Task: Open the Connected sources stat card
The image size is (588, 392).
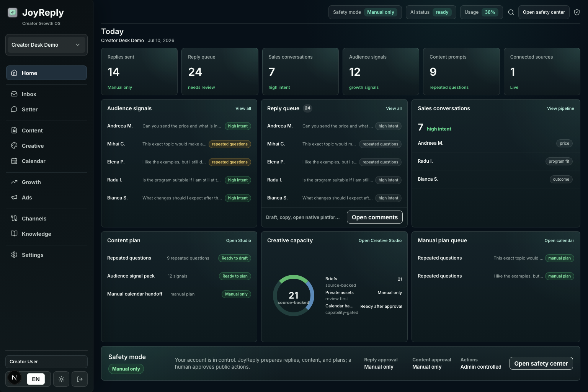Action: pyautogui.click(x=542, y=72)
